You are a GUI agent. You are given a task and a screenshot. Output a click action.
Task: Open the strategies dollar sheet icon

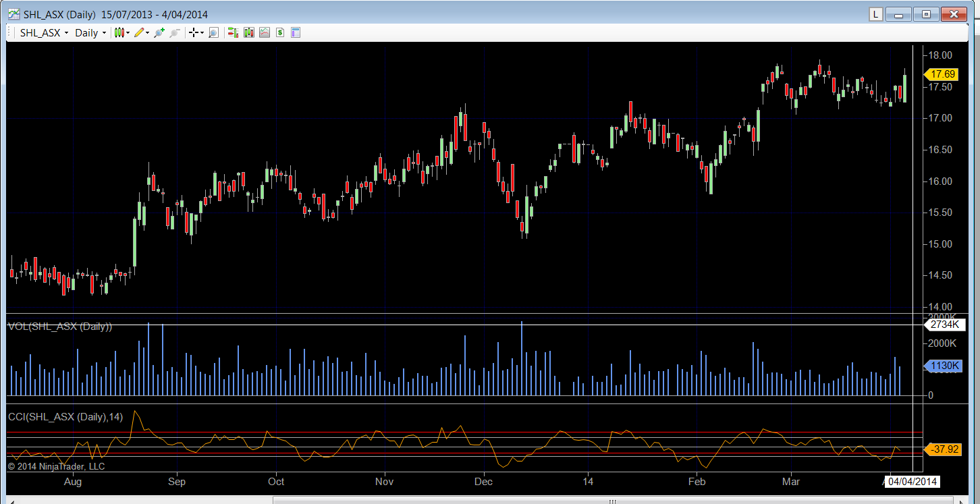coord(279,32)
